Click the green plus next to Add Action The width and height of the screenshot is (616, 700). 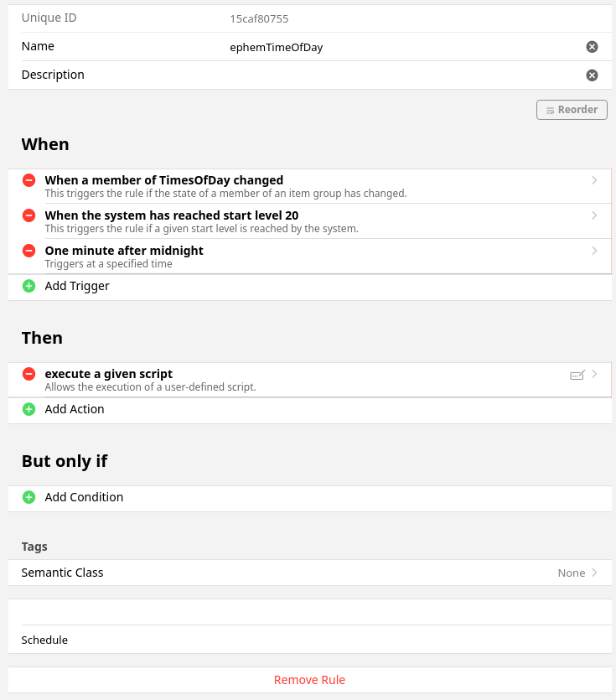[28, 409]
